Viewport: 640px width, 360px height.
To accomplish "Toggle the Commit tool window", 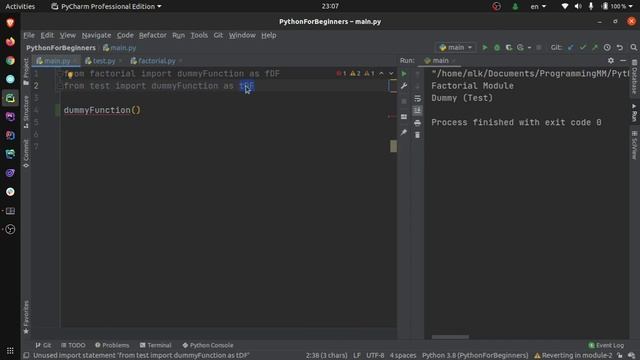I will coord(26,153).
